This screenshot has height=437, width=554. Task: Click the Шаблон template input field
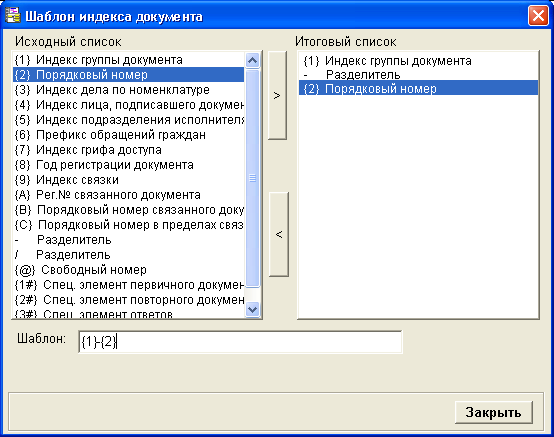[240, 342]
